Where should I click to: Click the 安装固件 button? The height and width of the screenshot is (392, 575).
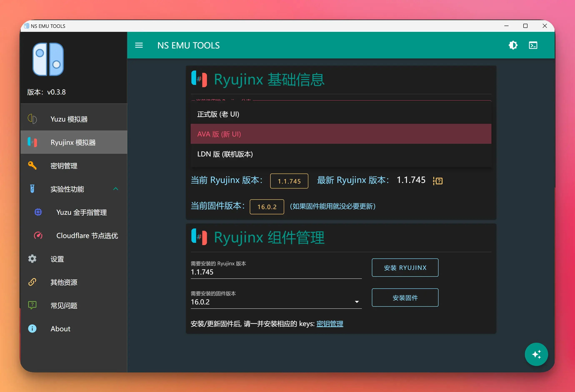(x=405, y=298)
